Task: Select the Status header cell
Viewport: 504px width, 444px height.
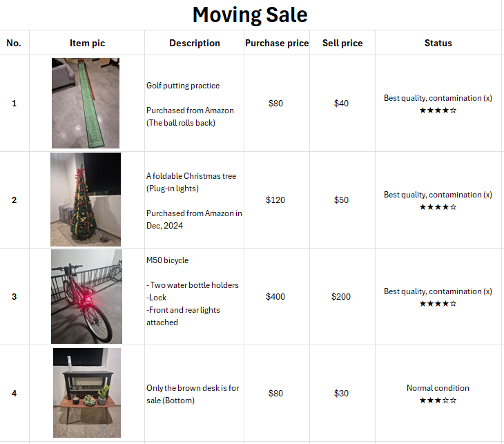Action: pos(438,43)
